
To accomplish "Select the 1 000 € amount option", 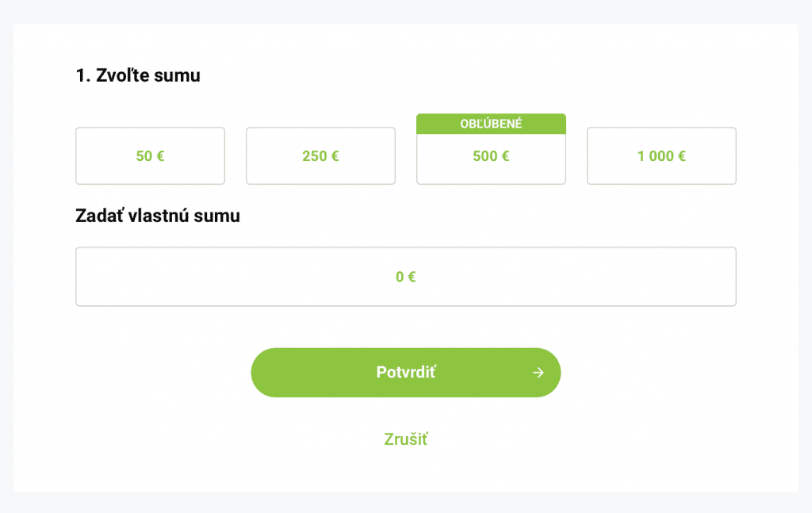I will point(661,156).
